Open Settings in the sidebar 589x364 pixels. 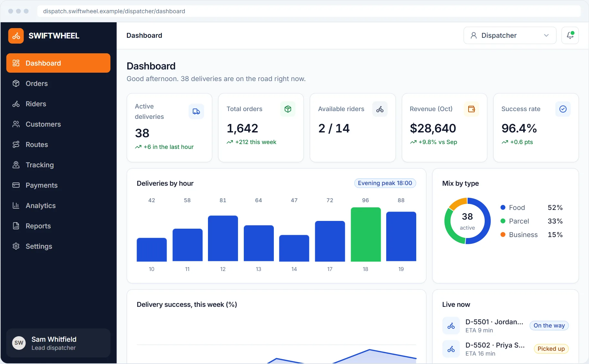point(58,246)
